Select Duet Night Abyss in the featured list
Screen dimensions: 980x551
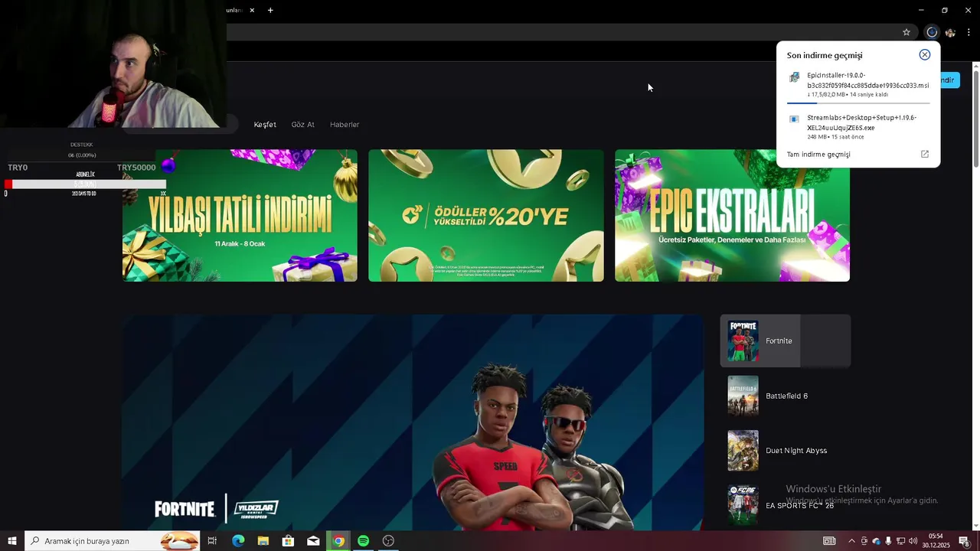pos(786,451)
